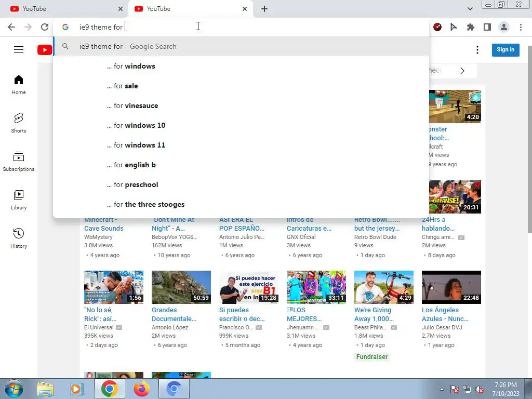The height and width of the screenshot is (399, 532).
Task: Open the 50:59 documentary thumbnail
Action: point(181,287)
